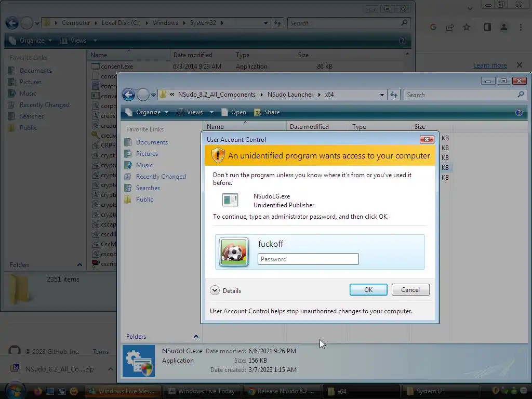Screen dimensions: 532x399
Task: Refresh the System32 window
Action: pyautogui.click(x=277, y=23)
